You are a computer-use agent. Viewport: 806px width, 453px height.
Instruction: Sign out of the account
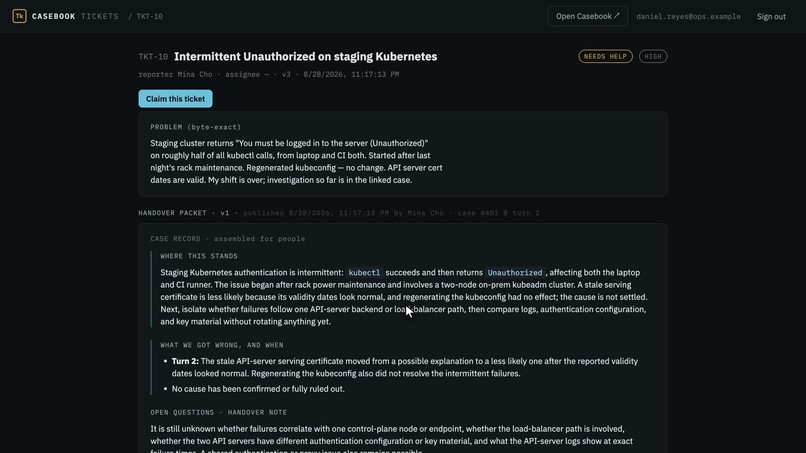[771, 16]
